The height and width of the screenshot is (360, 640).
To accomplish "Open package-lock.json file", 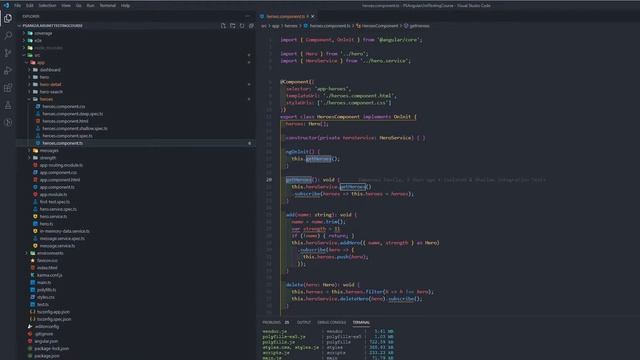I will coord(51,349).
